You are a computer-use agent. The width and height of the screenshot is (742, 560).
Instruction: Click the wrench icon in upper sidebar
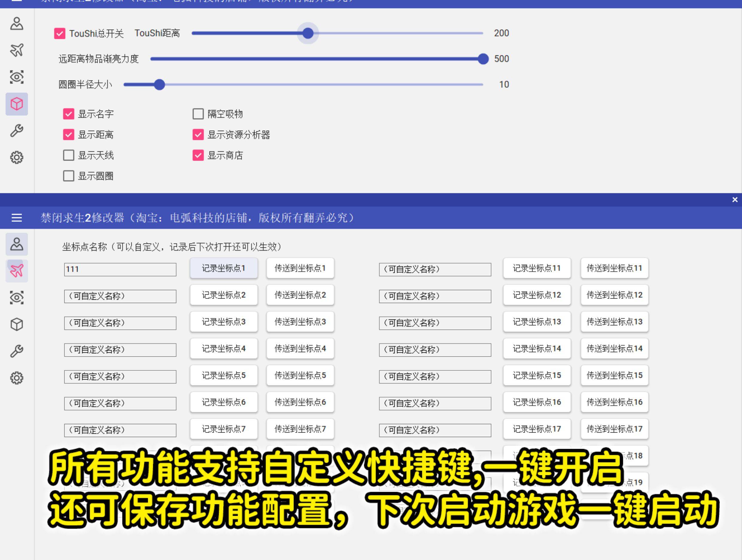(17, 131)
